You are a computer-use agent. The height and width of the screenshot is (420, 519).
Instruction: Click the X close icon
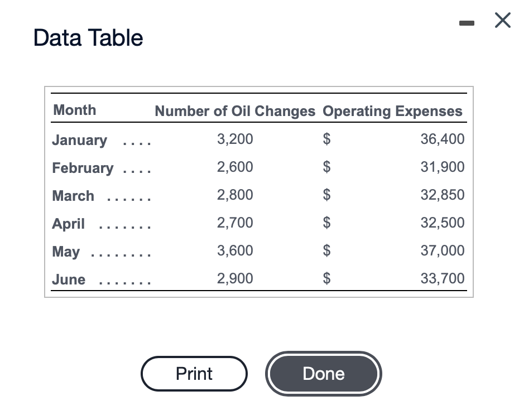click(x=502, y=20)
